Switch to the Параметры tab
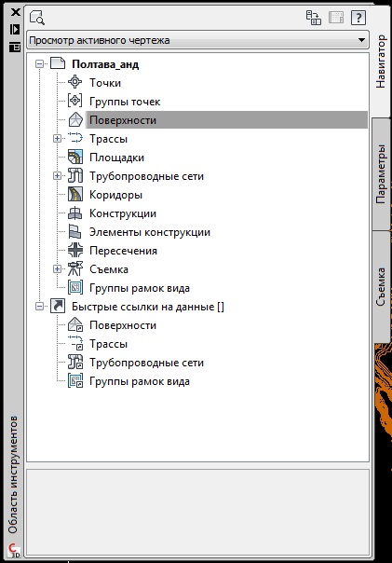 click(x=381, y=174)
